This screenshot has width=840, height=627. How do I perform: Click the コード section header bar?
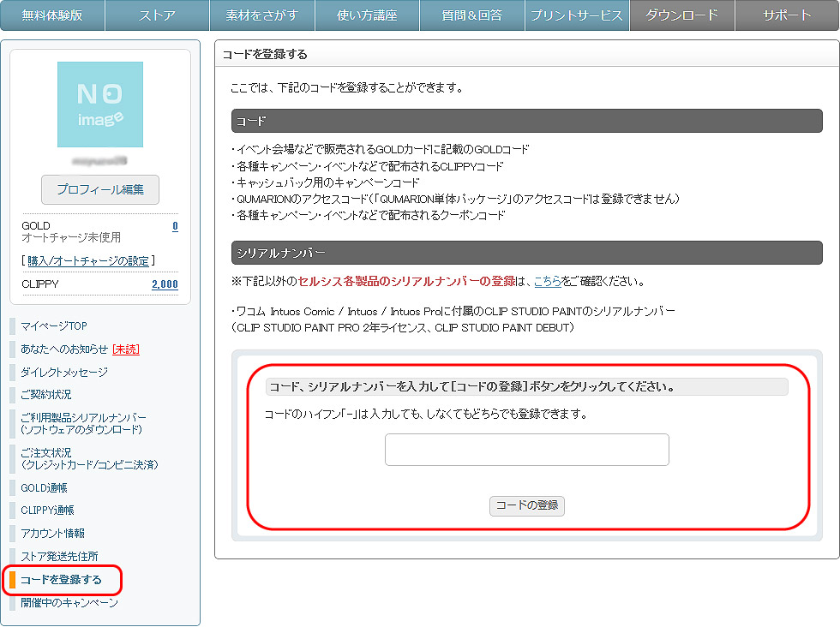(527, 121)
